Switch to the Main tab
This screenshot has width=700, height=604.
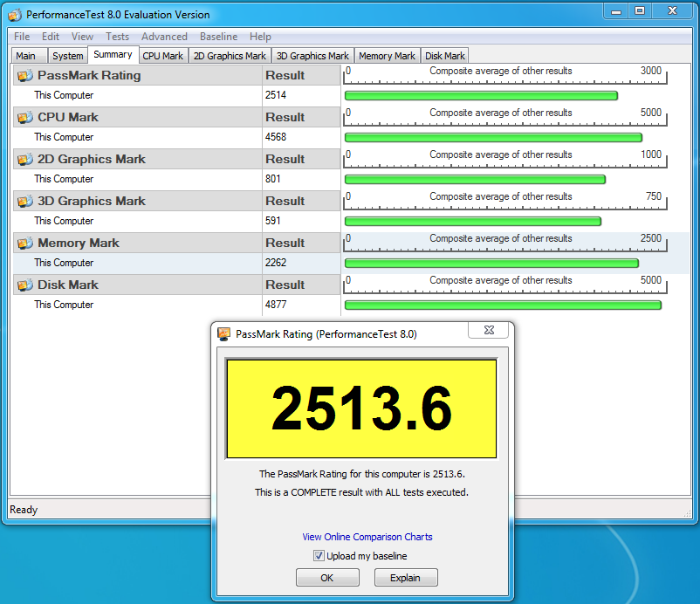click(29, 56)
